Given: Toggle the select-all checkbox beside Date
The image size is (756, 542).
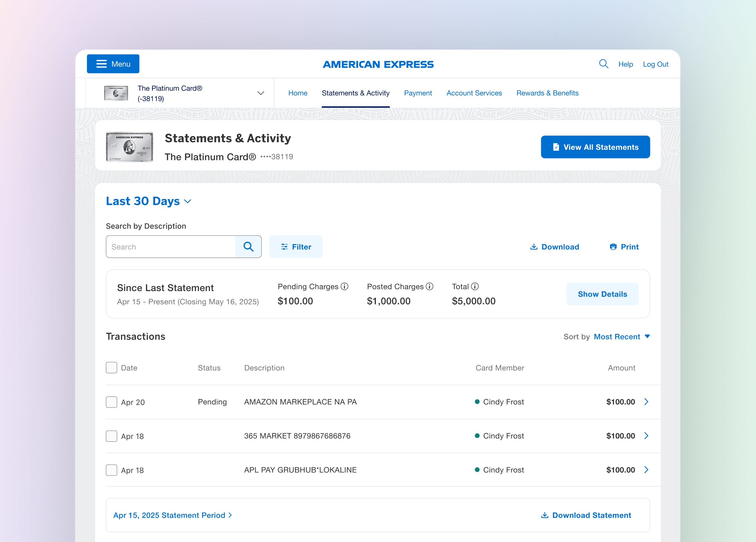Looking at the screenshot, I should pos(111,368).
